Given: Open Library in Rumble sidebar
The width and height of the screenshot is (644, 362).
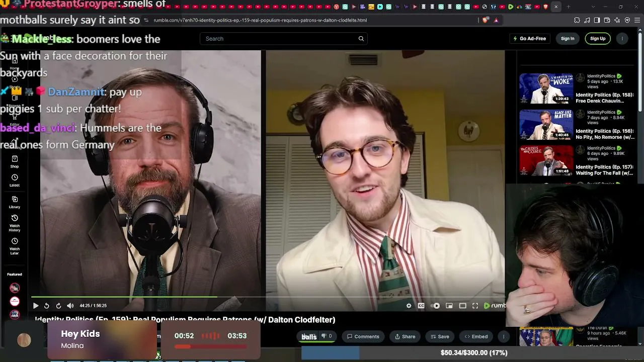Looking at the screenshot, I should pos(15,202).
